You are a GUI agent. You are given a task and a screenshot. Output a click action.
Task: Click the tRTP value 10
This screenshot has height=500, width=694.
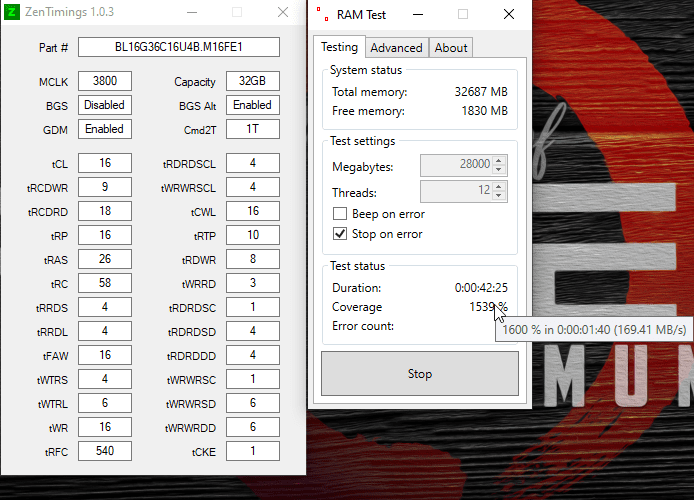point(253,235)
